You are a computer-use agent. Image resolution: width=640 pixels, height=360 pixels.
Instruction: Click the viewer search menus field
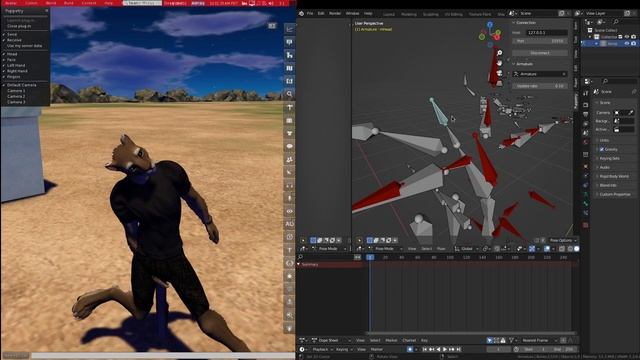click(142, 3)
